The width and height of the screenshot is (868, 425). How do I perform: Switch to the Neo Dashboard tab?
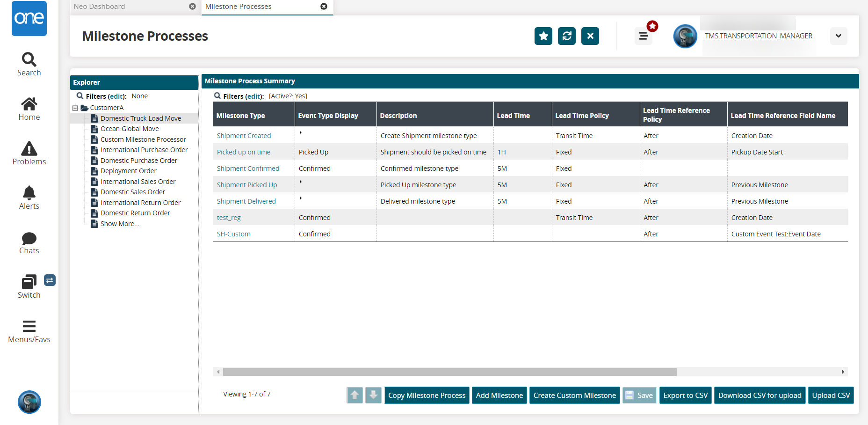(100, 7)
